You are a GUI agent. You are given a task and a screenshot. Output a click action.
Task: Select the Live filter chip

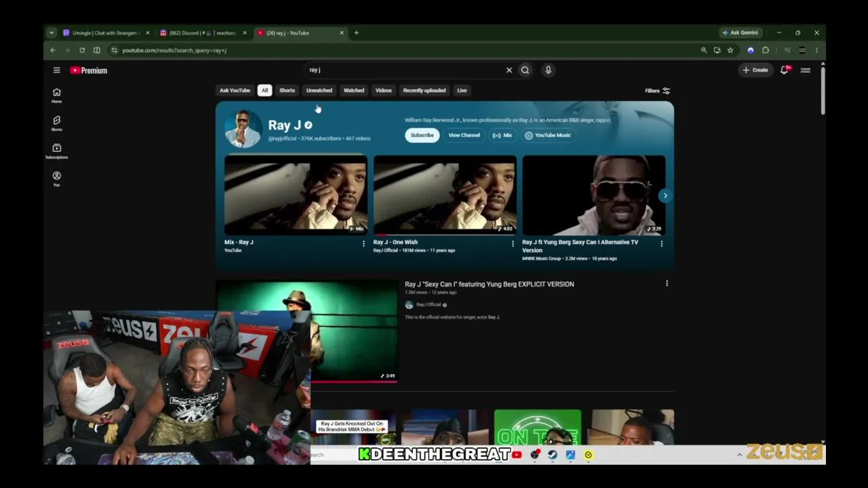click(462, 90)
